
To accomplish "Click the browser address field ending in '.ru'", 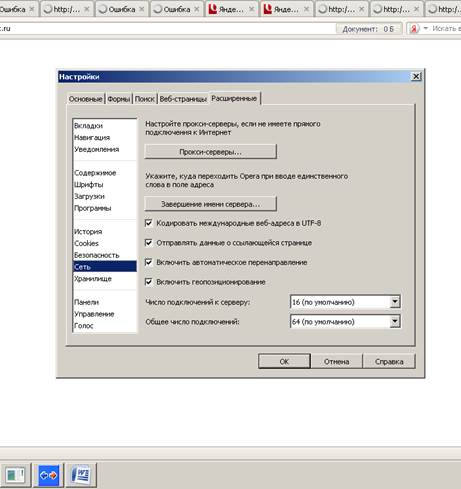I will [167, 29].
